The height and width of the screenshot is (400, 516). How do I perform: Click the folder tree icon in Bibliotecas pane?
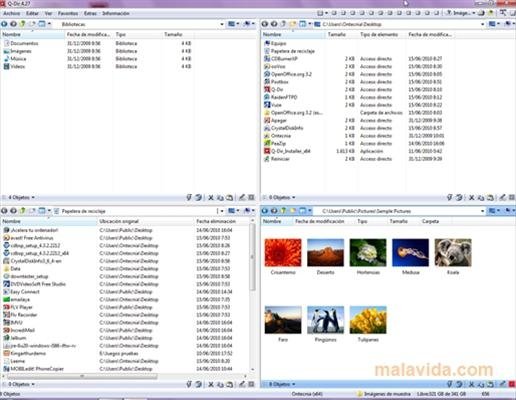[x=42, y=24]
